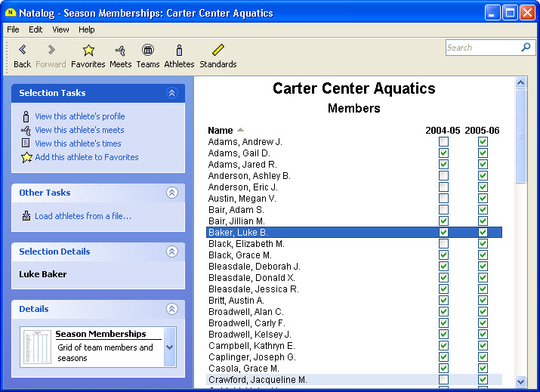The image size is (540, 392).
Task: Click Load athletes from a file link
Action: [x=82, y=216]
